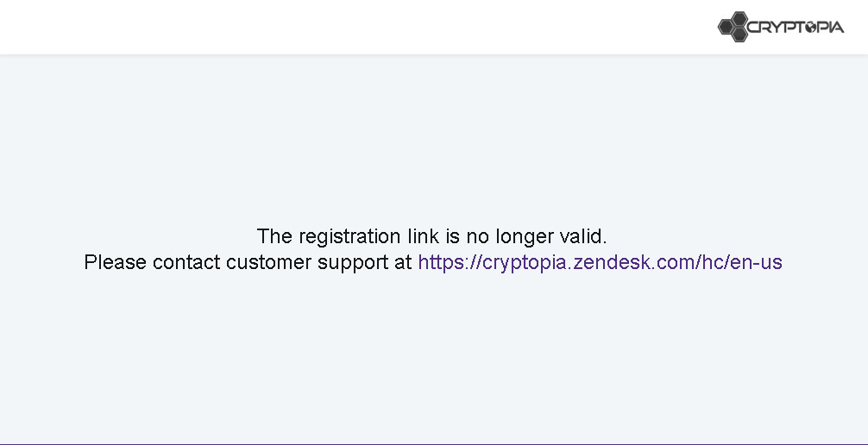868x445 pixels.
Task: Open the cryptopia.zendesk.com support link
Action: pyautogui.click(x=600, y=262)
